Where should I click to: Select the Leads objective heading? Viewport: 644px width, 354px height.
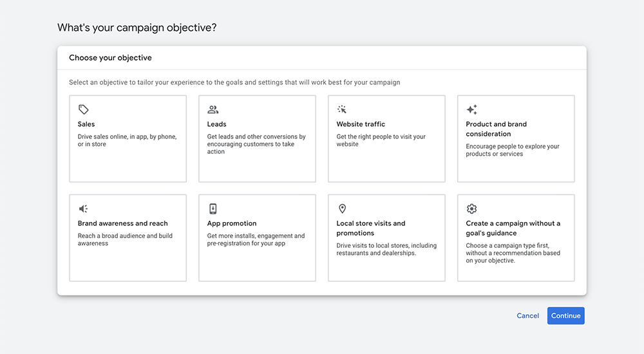click(x=216, y=124)
